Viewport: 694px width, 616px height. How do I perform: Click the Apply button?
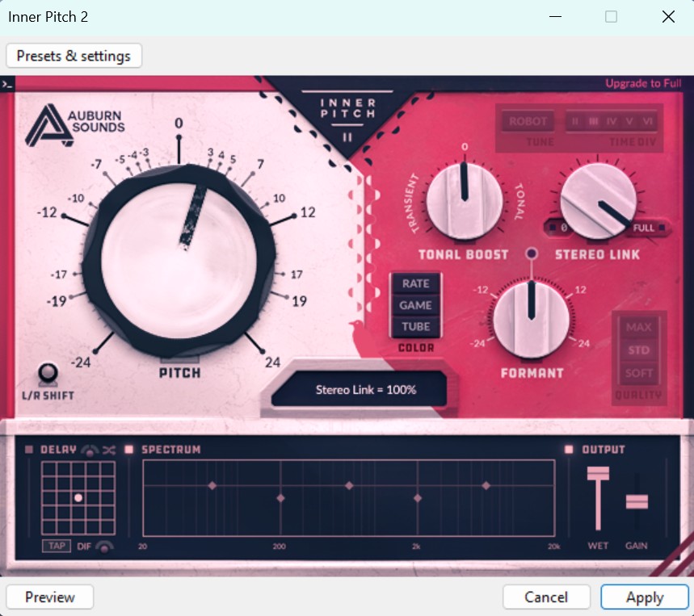coord(645,597)
